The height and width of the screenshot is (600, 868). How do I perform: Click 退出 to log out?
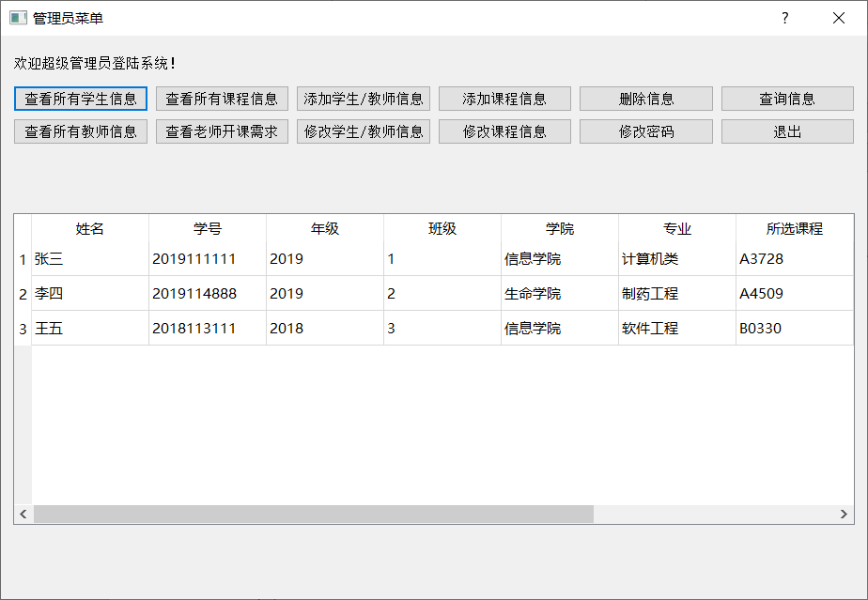click(x=787, y=131)
